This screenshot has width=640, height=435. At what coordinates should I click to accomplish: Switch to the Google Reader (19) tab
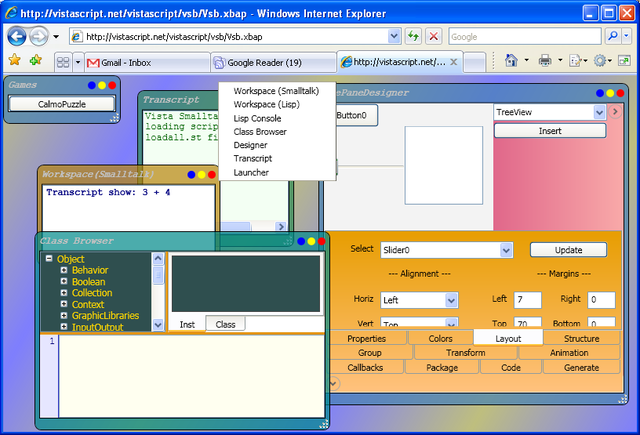tap(273, 62)
